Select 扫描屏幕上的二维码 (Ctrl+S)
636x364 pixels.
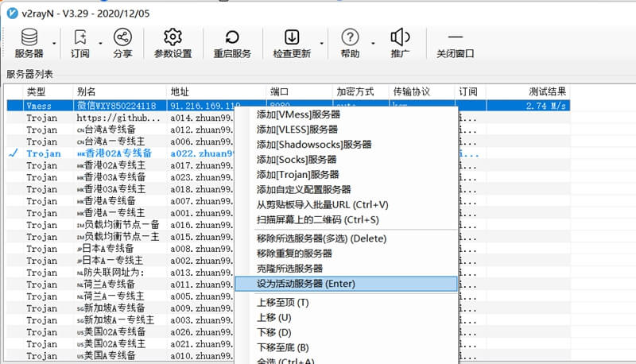pos(347,219)
